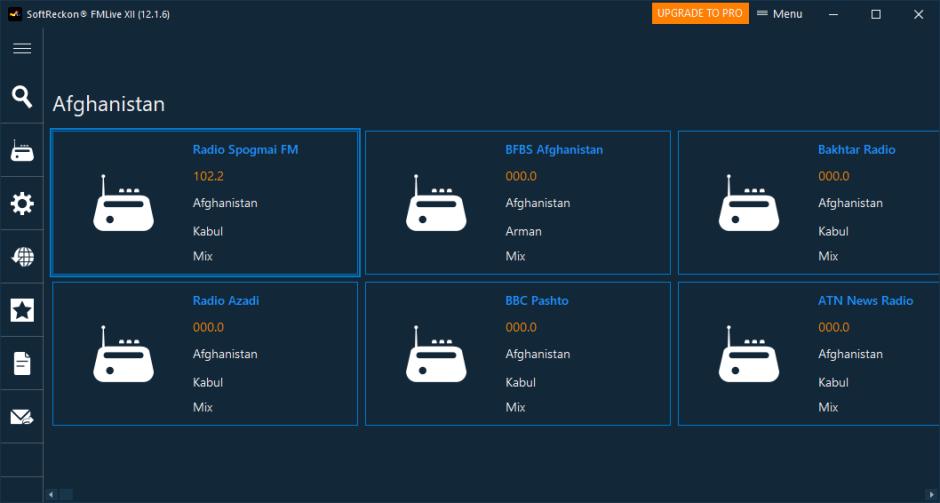The width and height of the screenshot is (940, 503).
Task: Click frequency 102.2 of Radio Spogmai
Action: pyautogui.click(x=208, y=176)
